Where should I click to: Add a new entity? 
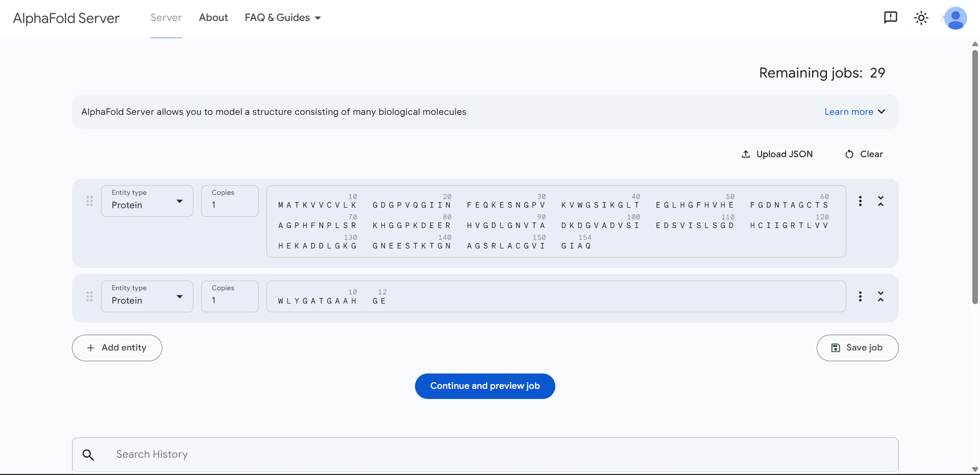pyautogui.click(x=117, y=348)
